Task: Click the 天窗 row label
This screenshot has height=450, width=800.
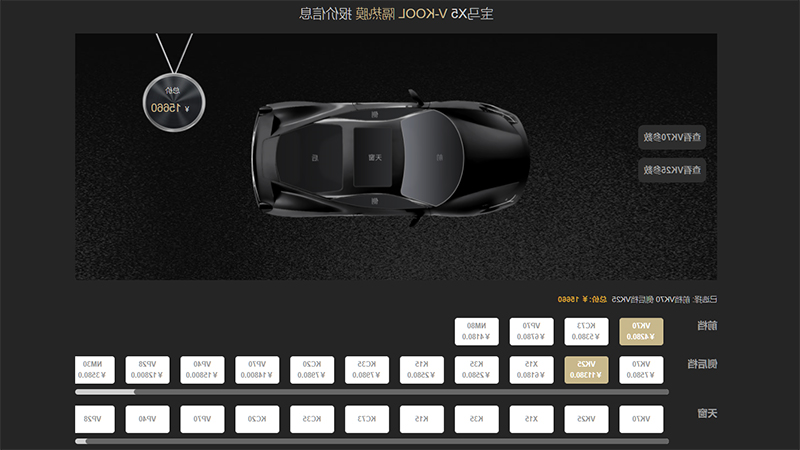Action: pos(707,413)
